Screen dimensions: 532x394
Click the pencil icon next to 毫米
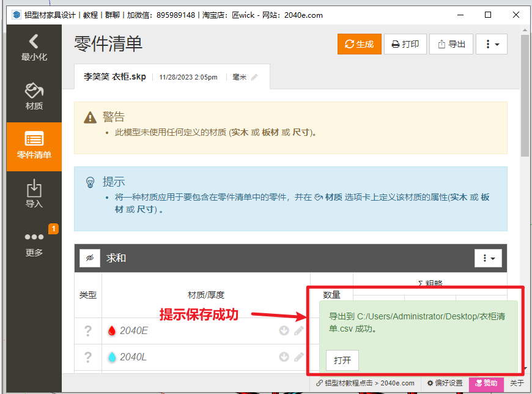(254, 78)
